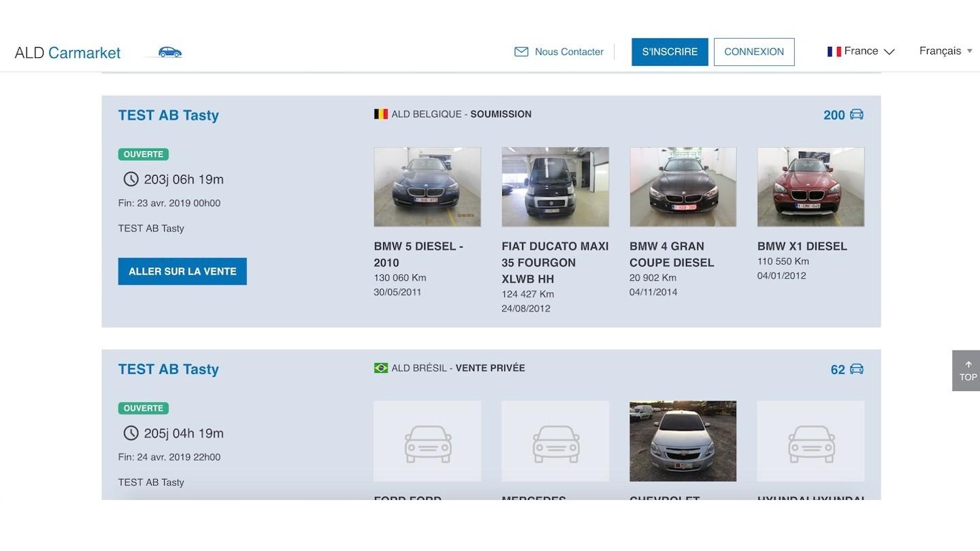
Task: Click the car icon next to 200
Action: [x=856, y=114]
